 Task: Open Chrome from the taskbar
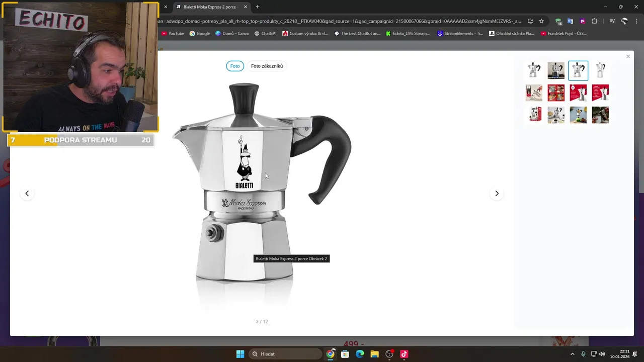click(330, 354)
